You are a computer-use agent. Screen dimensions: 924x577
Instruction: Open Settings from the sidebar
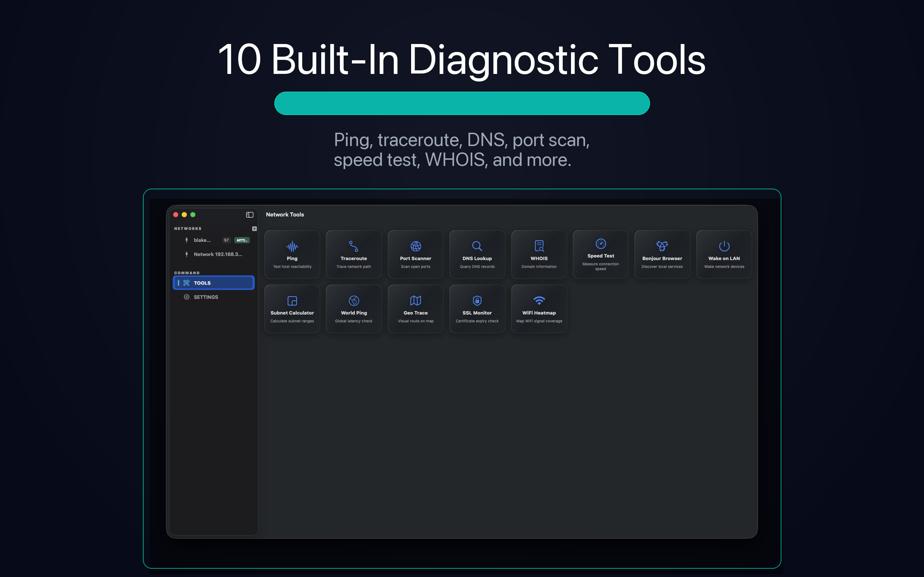pyautogui.click(x=206, y=297)
